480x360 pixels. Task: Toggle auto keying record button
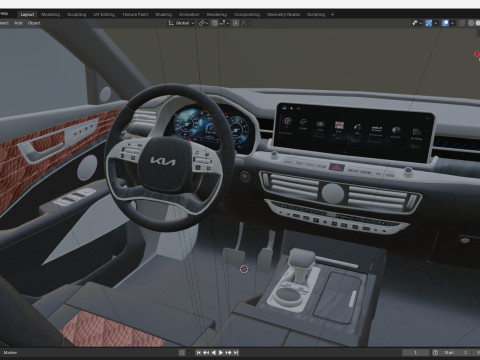(182, 352)
